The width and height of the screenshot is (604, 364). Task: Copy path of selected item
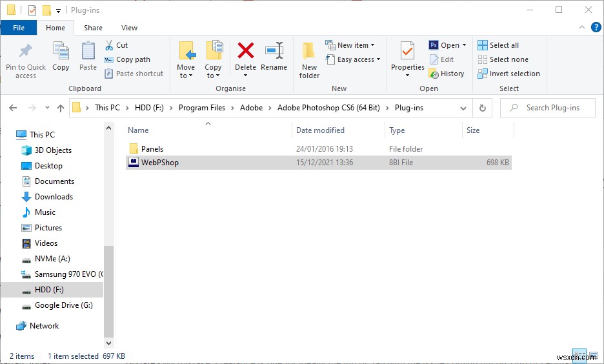[x=127, y=59]
